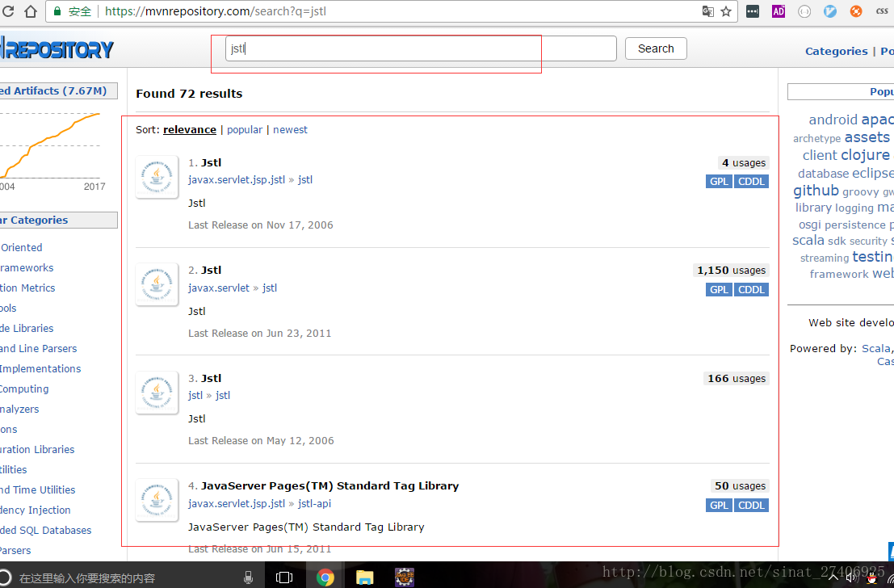Open JavaServer Pages(TM) Standard Tag Library title
The width and height of the screenshot is (894, 588).
pos(329,486)
